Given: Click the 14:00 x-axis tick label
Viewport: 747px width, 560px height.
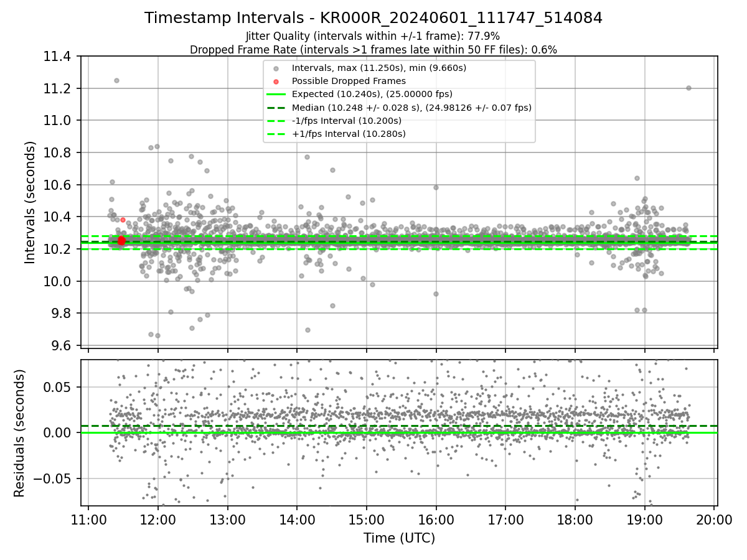Looking at the screenshot, I should coord(297,520).
